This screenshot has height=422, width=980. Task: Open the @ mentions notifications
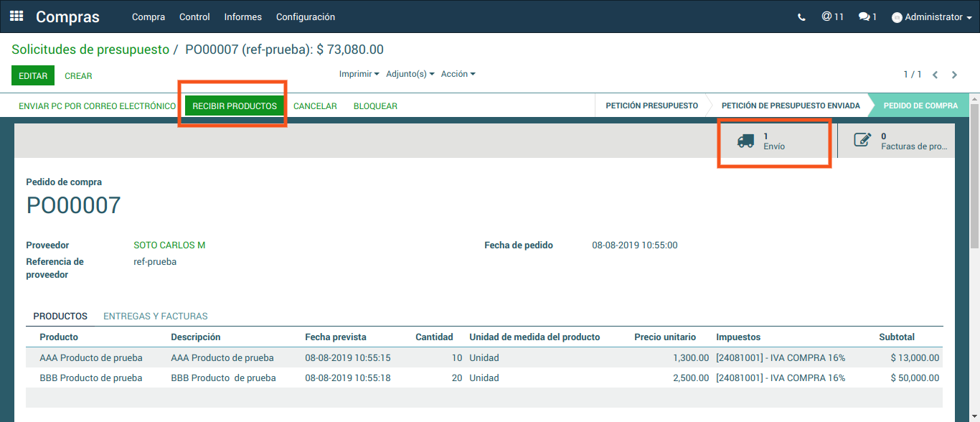click(x=832, y=17)
